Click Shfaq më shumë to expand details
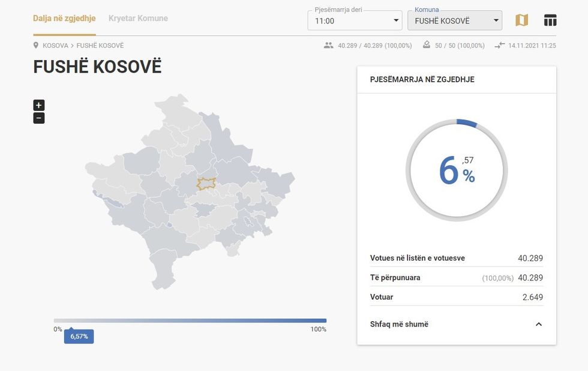Image resolution: width=588 pixels, height=371 pixels. click(399, 324)
